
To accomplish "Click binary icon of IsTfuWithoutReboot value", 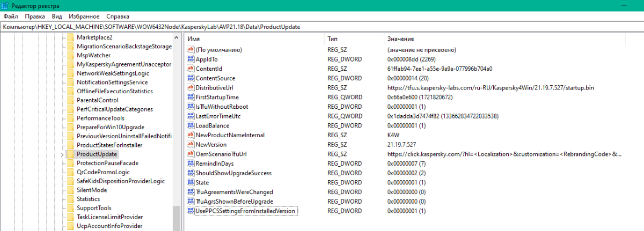I will pyautogui.click(x=191, y=107).
